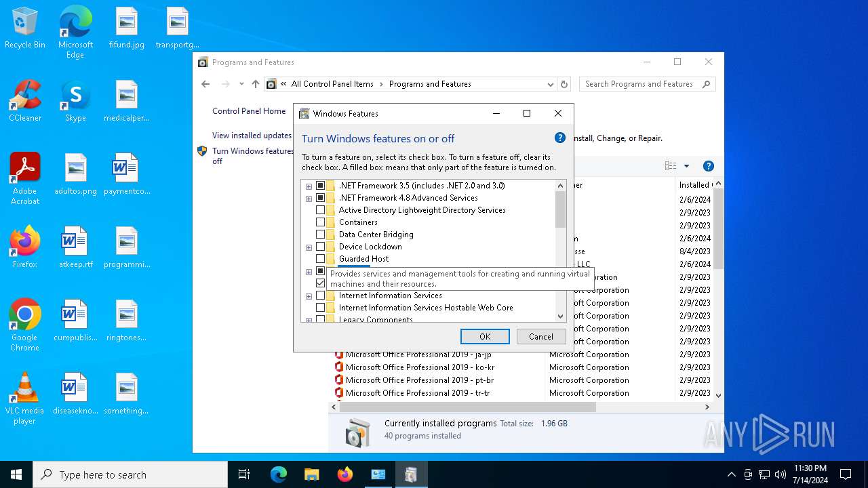Viewport: 868px width, 488px height.
Task: Open Firefox from the taskbar
Action: coord(344,474)
